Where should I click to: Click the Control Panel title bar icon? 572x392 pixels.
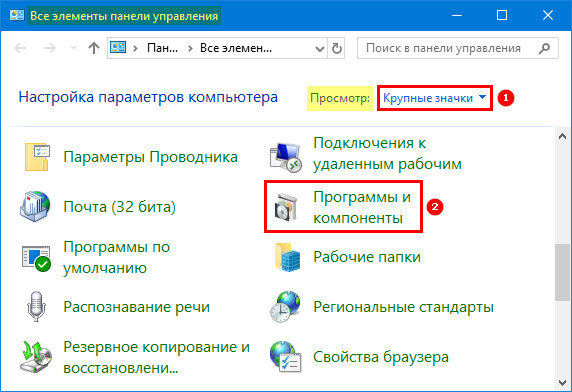coord(17,16)
